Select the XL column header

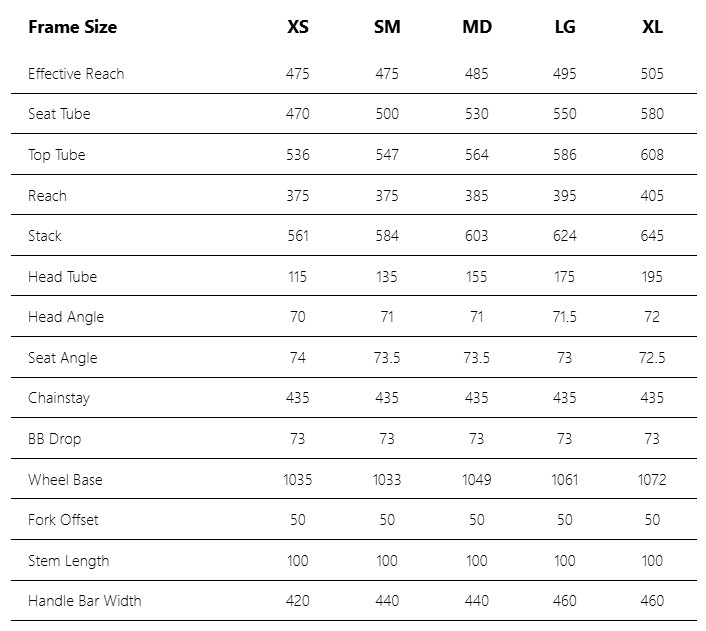coord(652,27)
